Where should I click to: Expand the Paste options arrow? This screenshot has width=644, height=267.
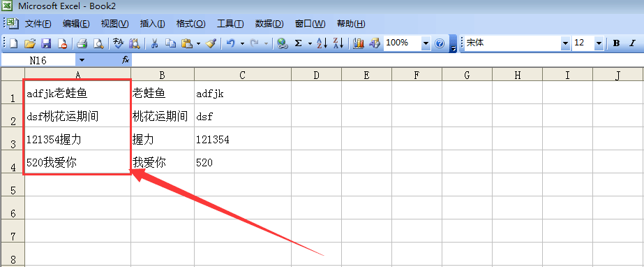click(x=198, y=43)
